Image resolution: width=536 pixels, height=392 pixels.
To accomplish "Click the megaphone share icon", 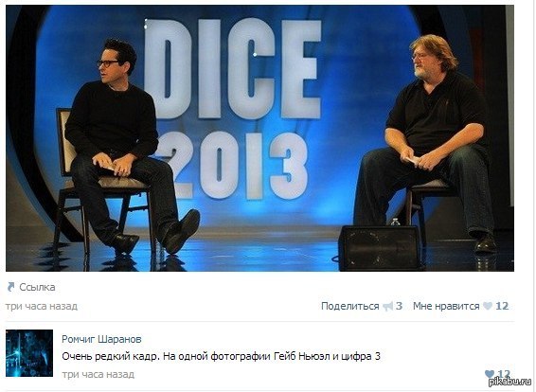I will tap(387, 306).
